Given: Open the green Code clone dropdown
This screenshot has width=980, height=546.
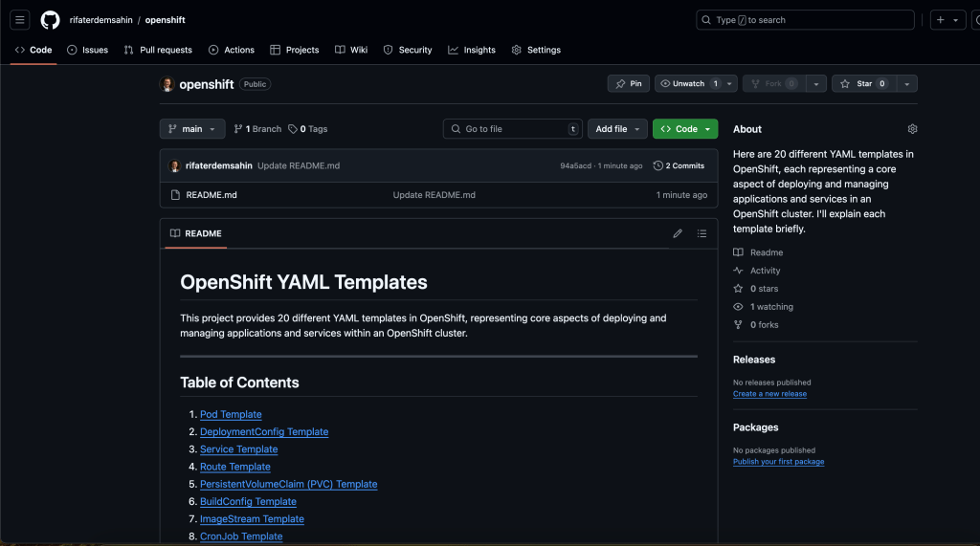Looking at the screenshot, I should click(685, 129).
